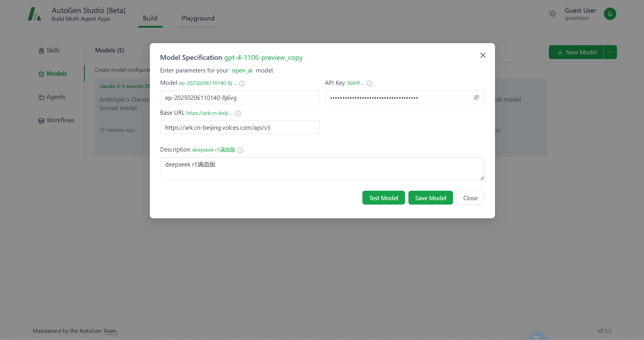Click the New Model button
The width and height of the screenshot is (644, 340).
(576, 52)
